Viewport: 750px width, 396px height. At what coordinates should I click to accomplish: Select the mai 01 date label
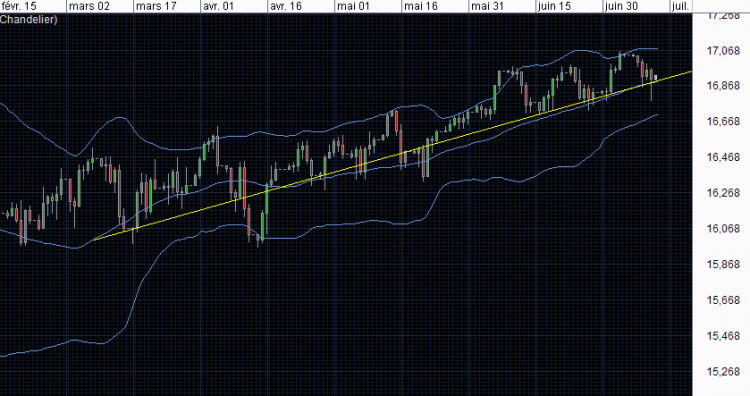[x=353, y=6]
